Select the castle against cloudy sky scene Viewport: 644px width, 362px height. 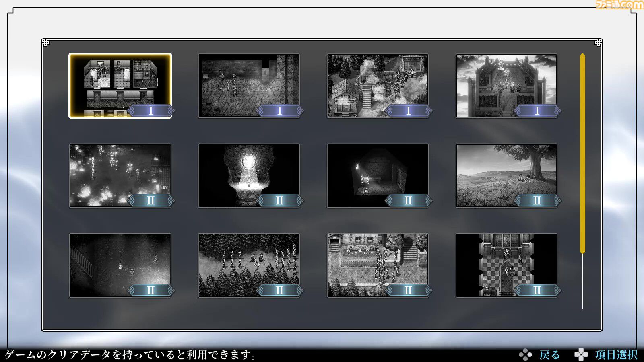(x=506, y=86)
